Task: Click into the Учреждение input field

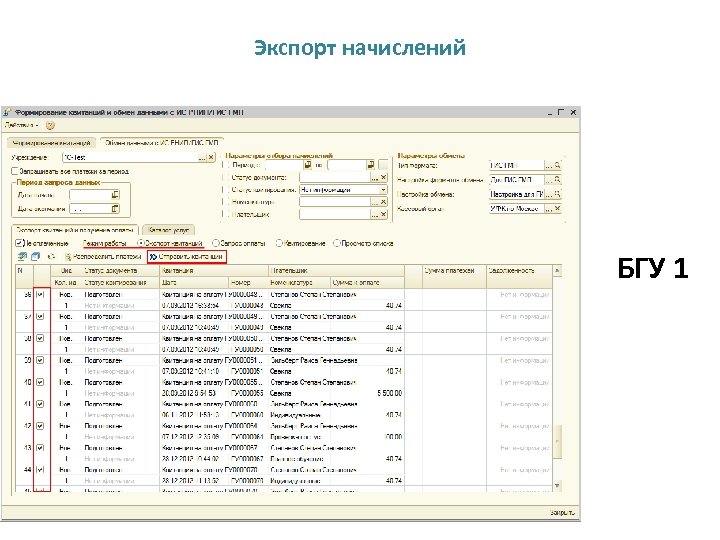Action: (x=130, y=158)
